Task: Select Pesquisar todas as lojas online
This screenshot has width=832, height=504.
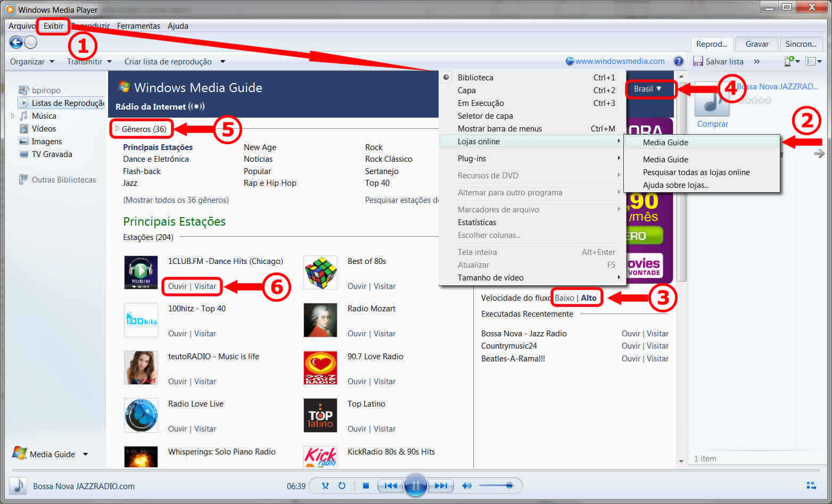Action: [x=696, y=172]
